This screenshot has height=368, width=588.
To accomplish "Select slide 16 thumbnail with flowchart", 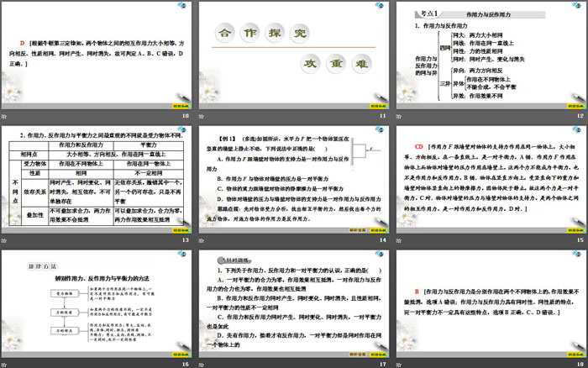I will [x=97, y=304].
